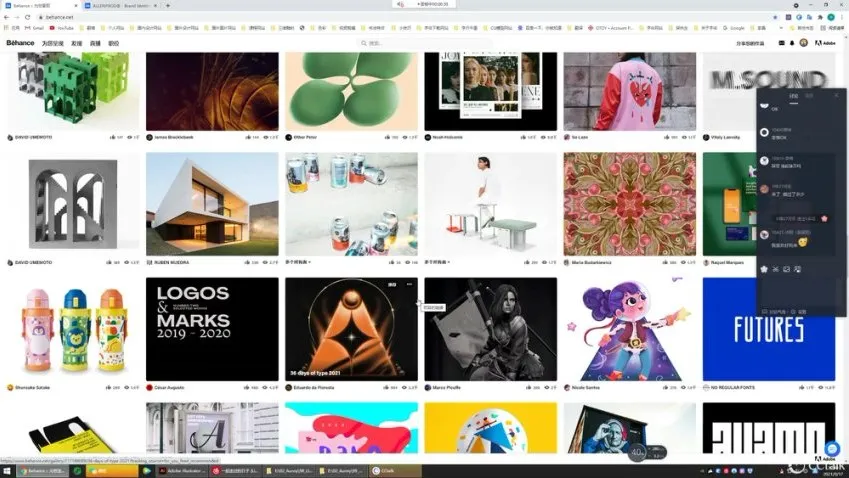The image size is (849, 478).
Task: Click the Behance search field
Action: click(400, 43)
